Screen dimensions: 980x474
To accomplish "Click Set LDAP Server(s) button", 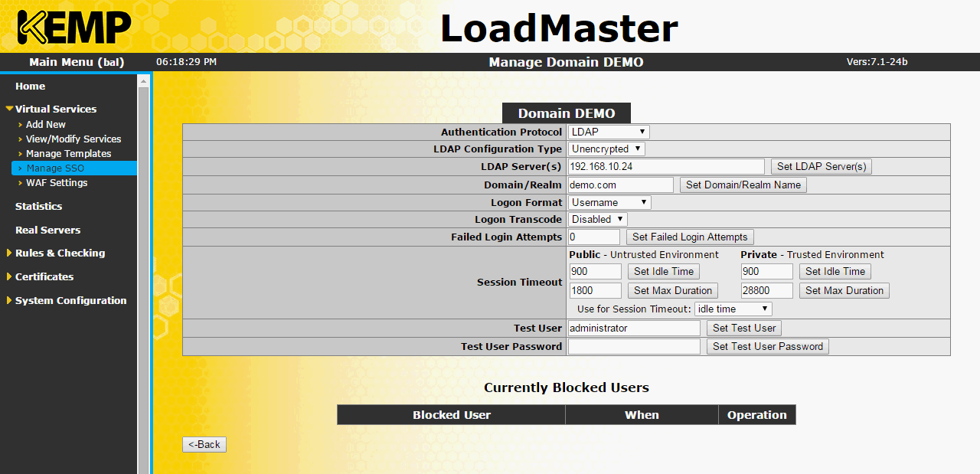I will [x=822, y=166].
